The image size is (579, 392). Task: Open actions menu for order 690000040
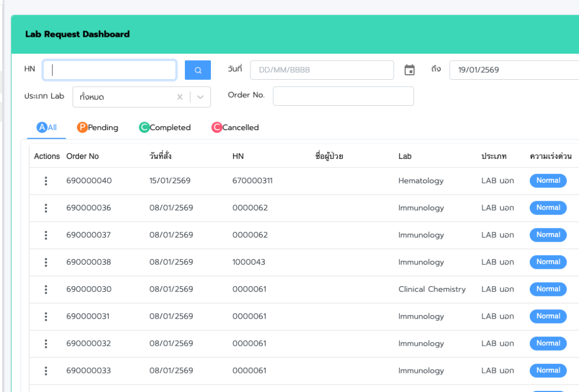click(x=46, y=181)
